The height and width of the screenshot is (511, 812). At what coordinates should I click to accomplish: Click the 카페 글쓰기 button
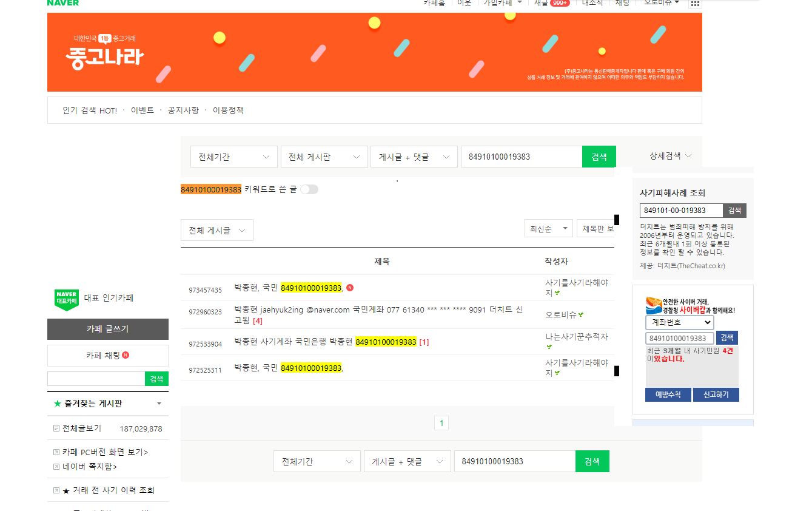point(108,329)
